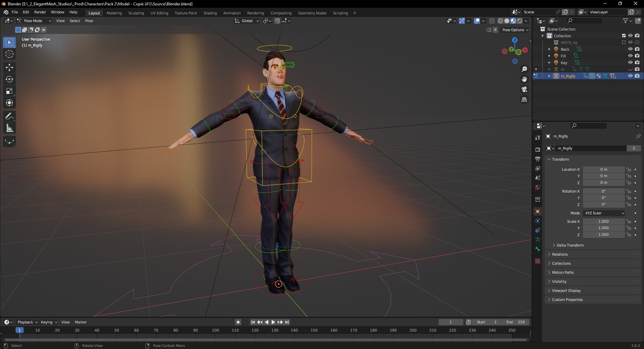Open the Scene properties tab
This screenshot has height=349, width=644.
pyautogui.click(x=538, y=178)
